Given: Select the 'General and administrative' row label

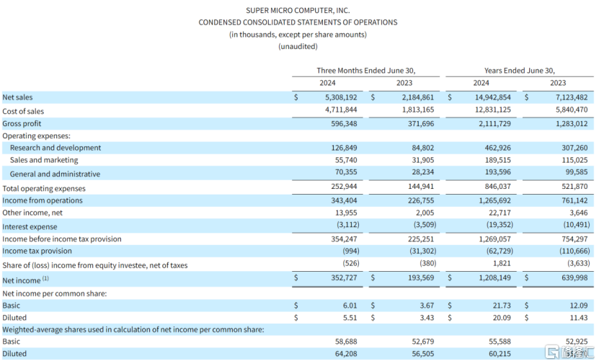Looking at the screenshot, I should [55, 174].
